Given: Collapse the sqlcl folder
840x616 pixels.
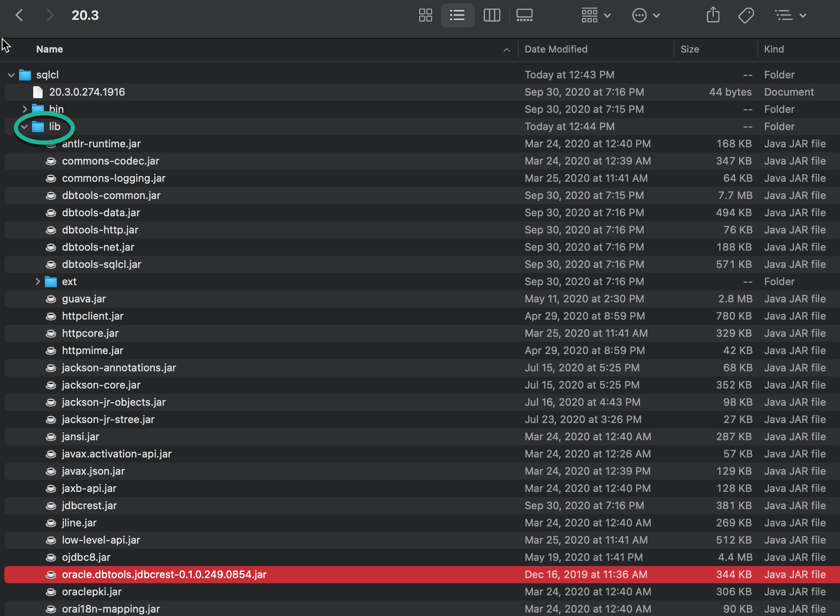Looking at the screenshot, I should [11, 75].
